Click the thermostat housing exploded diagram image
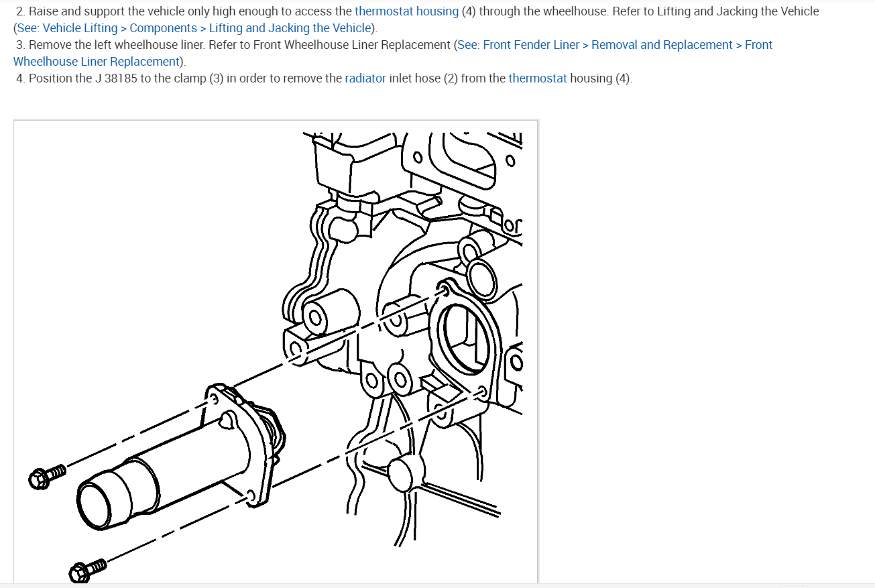Image resolution: width=875 pixels, height=588 pixels. pyautogui.click(x=276, y=352)
